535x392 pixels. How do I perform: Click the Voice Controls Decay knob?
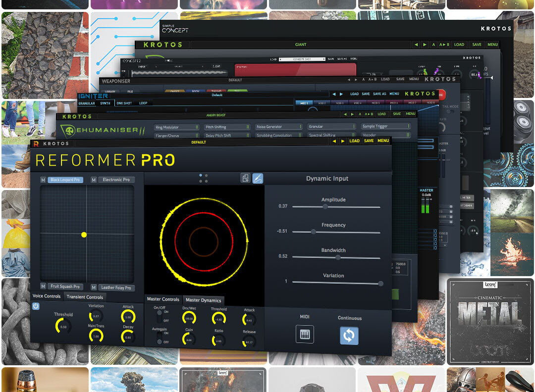128,337
